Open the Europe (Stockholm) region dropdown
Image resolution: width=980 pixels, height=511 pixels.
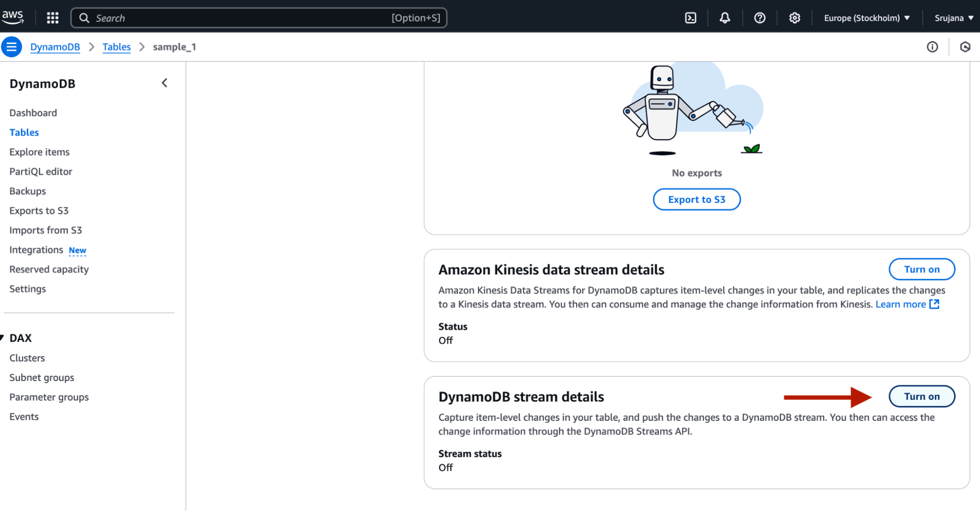[x=867, y=18]
